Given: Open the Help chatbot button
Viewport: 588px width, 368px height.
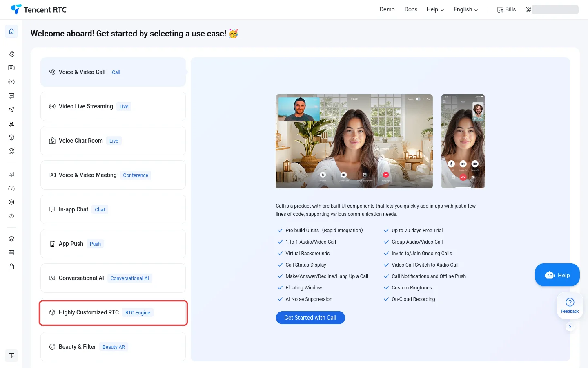Looking at the screenshot, I should [557, 275].
